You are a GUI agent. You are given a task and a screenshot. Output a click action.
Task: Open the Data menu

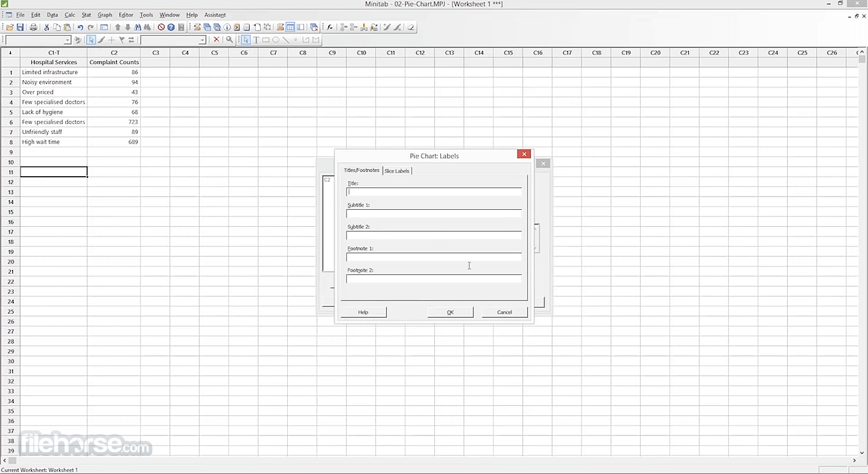click(x=52, y=15)
